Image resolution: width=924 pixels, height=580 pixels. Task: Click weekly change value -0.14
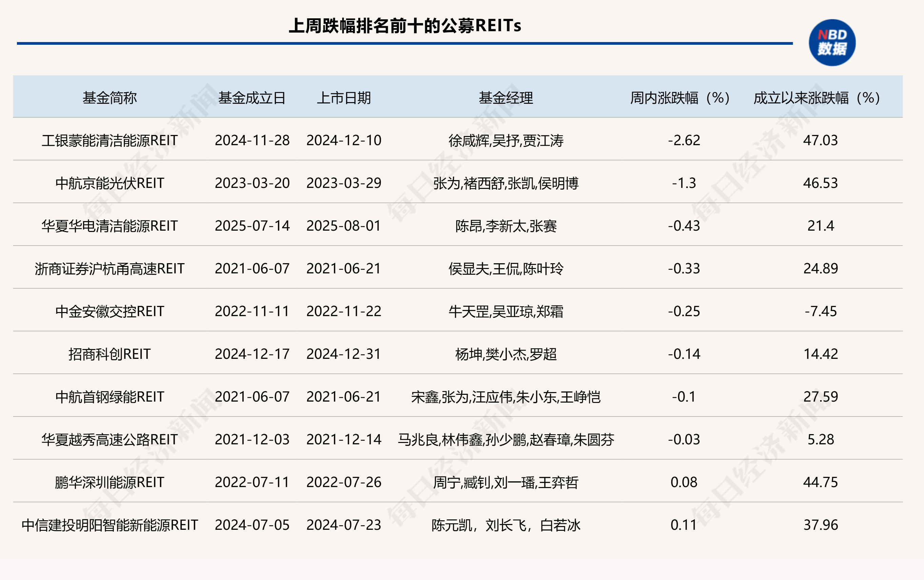point(684,354)
